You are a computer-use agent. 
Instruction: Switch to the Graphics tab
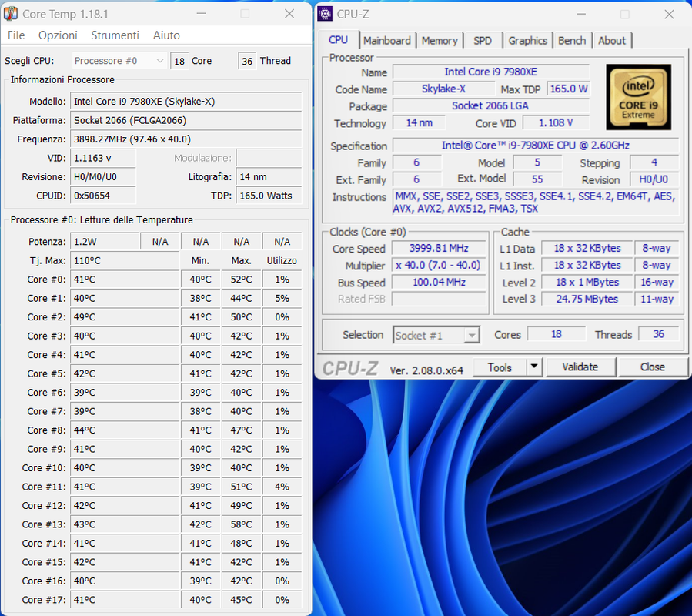tap(527, 41)
